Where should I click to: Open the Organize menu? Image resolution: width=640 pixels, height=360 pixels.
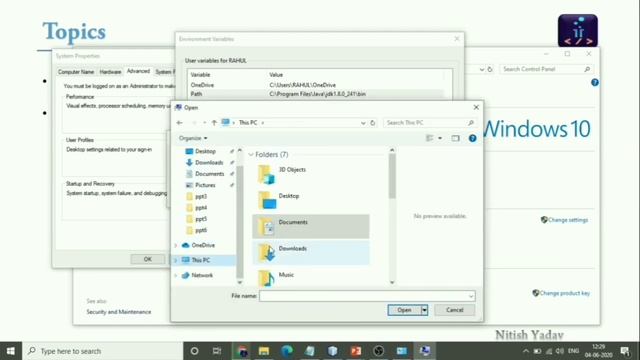pyautogui.click(x=193, y=138)
